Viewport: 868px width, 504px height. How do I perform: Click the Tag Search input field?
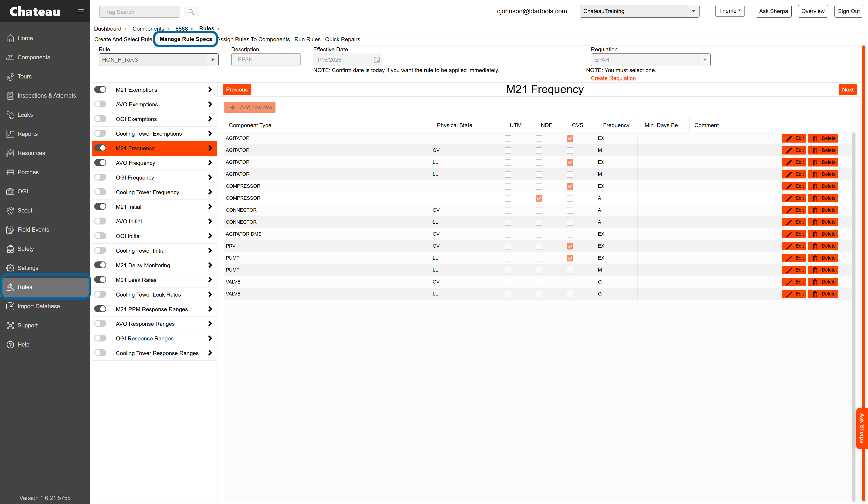tap(139, 12)
